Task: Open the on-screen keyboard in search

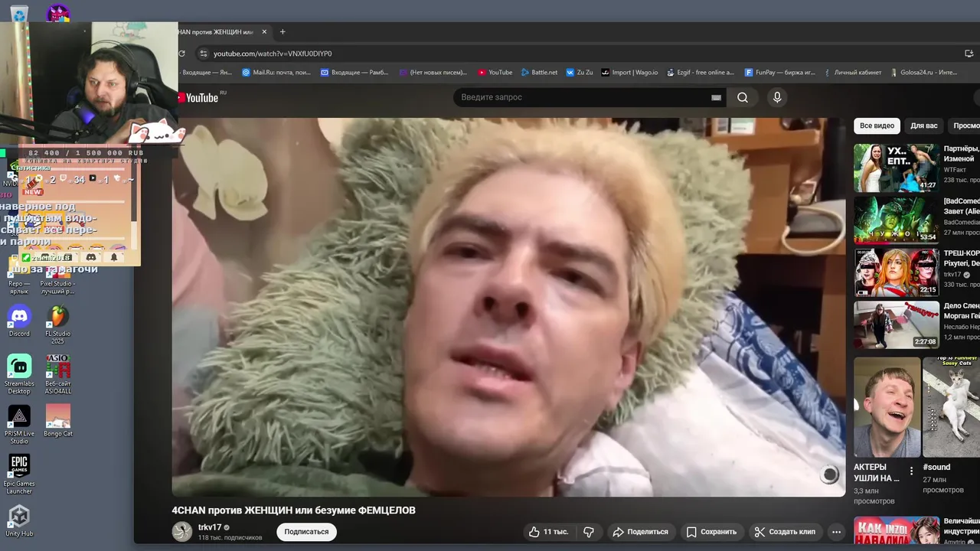Action: pos(717,98)
